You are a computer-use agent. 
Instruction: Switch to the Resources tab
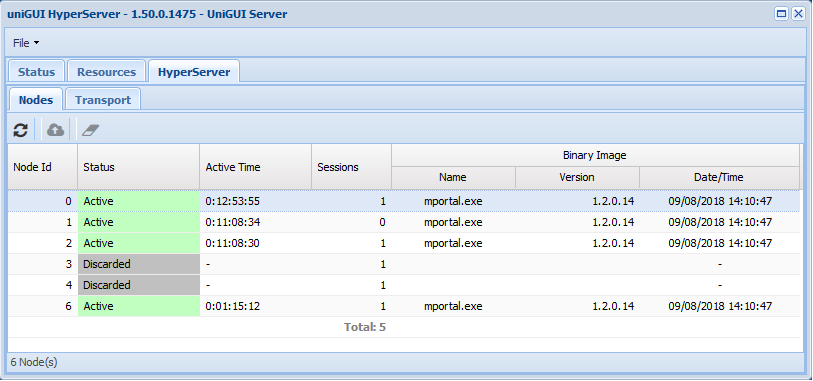coord(106,72)
